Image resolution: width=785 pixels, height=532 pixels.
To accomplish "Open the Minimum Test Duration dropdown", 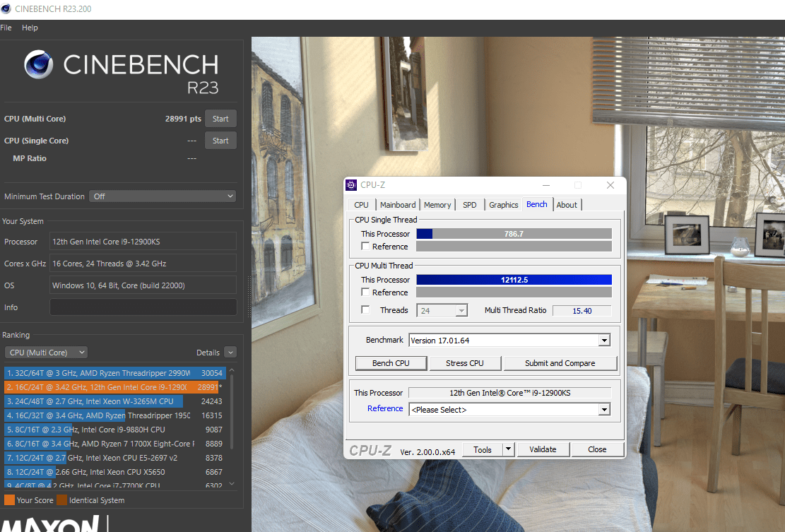I will [x=163, y=196].
